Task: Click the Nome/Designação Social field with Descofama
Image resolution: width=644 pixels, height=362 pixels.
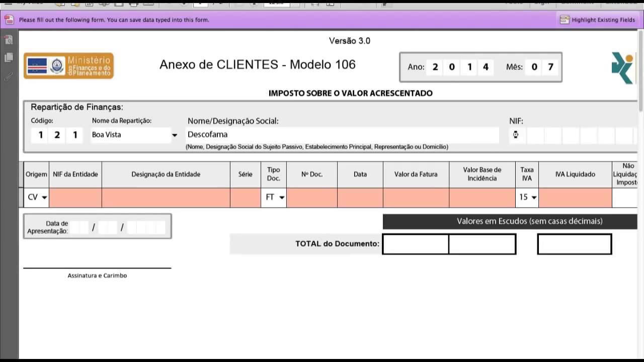Action: pyautogui.click(x=342, y=135)
